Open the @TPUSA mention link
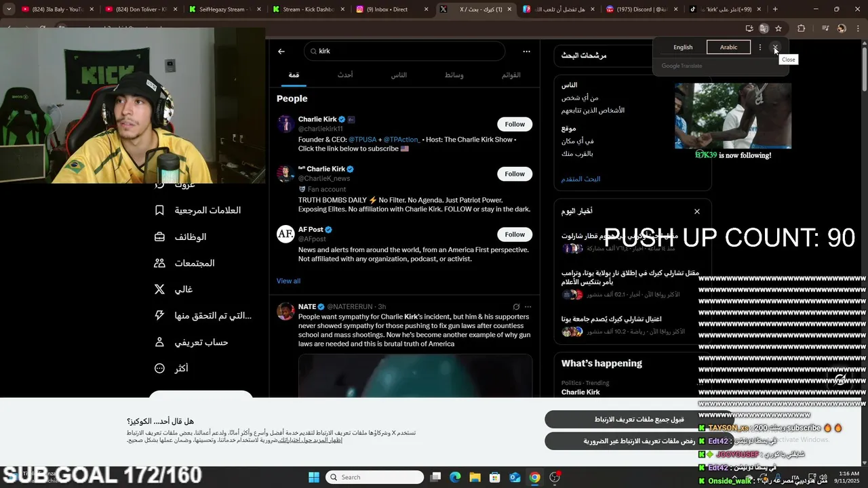The image size is (868, 488). (362, 140)
